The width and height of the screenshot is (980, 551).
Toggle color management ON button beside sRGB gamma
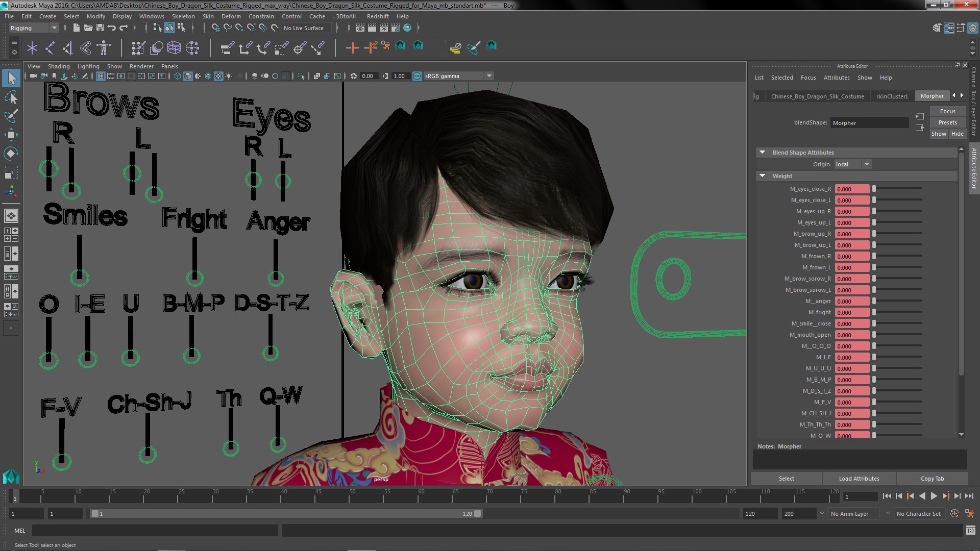click(417, 76)
